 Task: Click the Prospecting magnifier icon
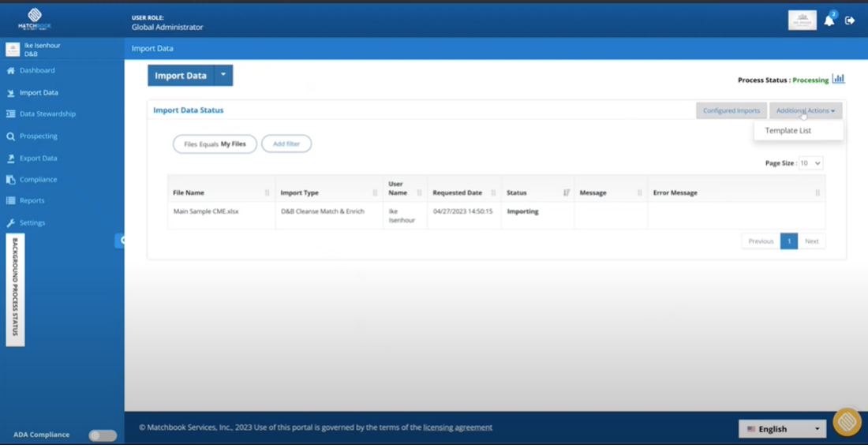[x=10, y=136]
